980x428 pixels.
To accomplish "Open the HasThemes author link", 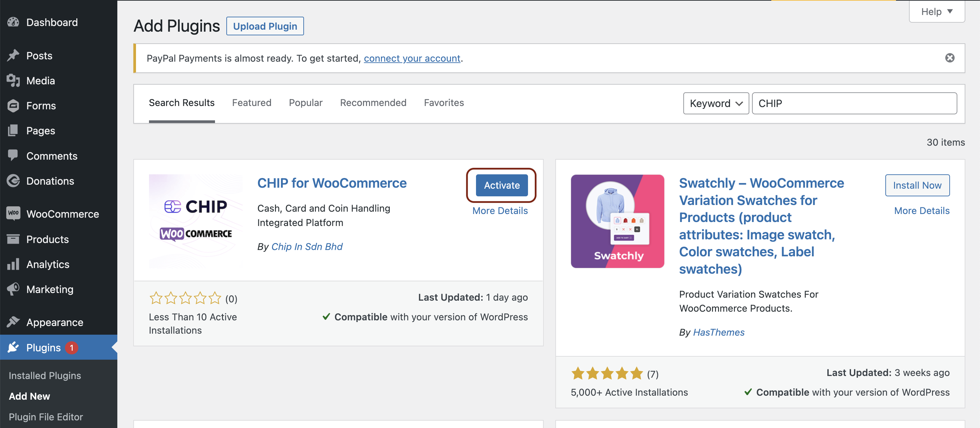I will pyautogui.click(x=719, y=332).
